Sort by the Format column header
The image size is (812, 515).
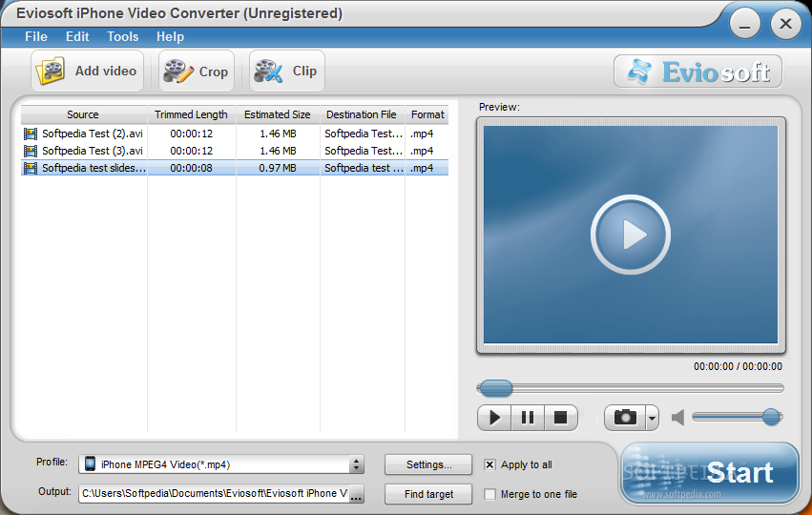click(x=427, y=114)
